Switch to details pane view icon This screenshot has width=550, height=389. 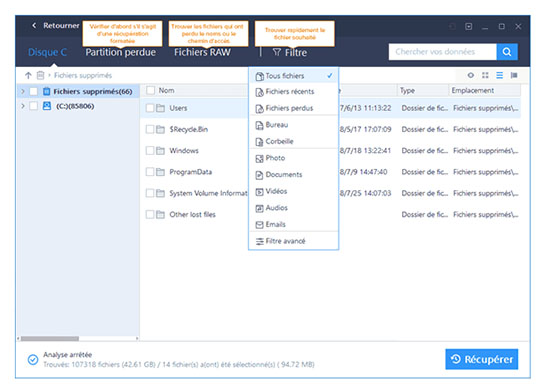pos(514,75)
